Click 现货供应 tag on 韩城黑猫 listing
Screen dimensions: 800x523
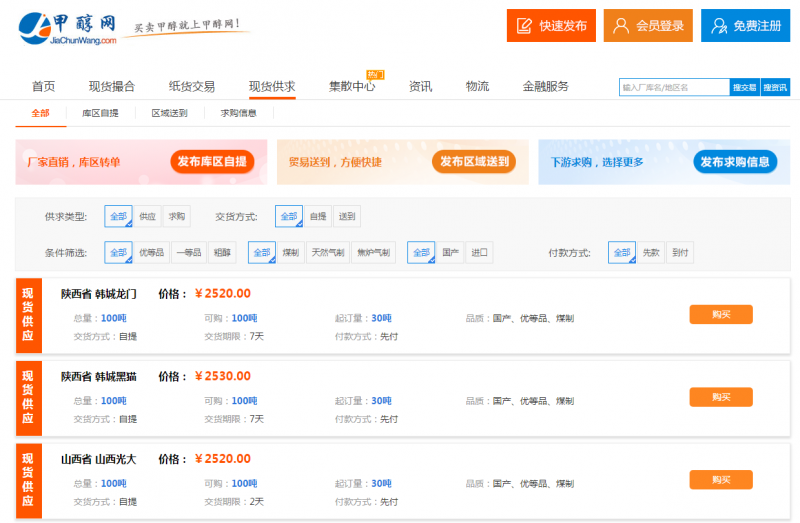point(29,398)
